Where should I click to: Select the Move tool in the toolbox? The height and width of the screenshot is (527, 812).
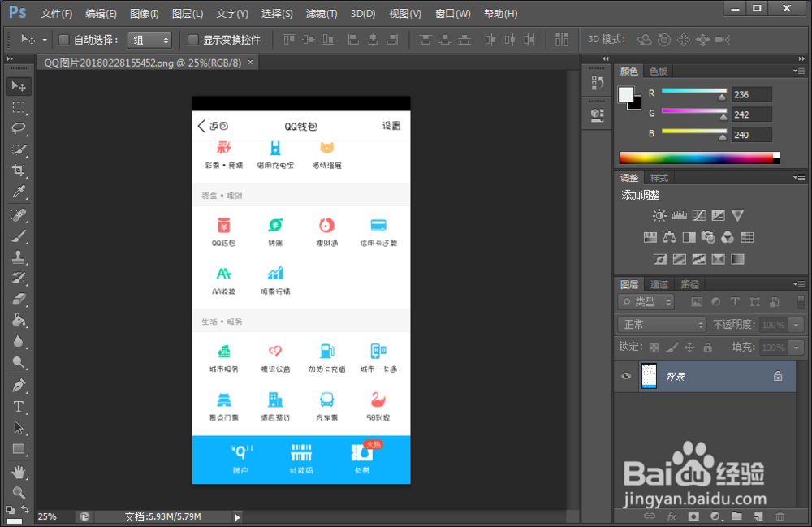(x=19, y=86)
